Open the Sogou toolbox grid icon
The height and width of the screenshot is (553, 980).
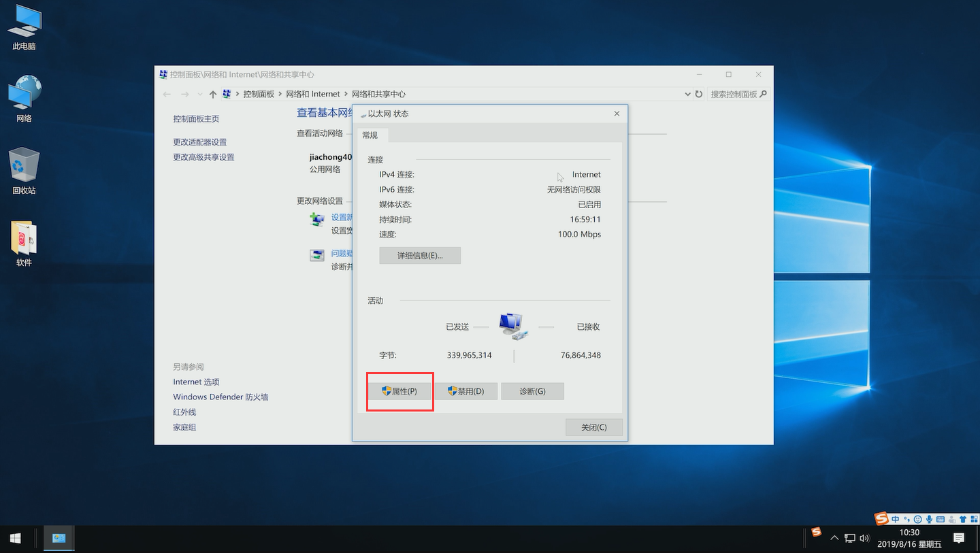tap(973, 519)
